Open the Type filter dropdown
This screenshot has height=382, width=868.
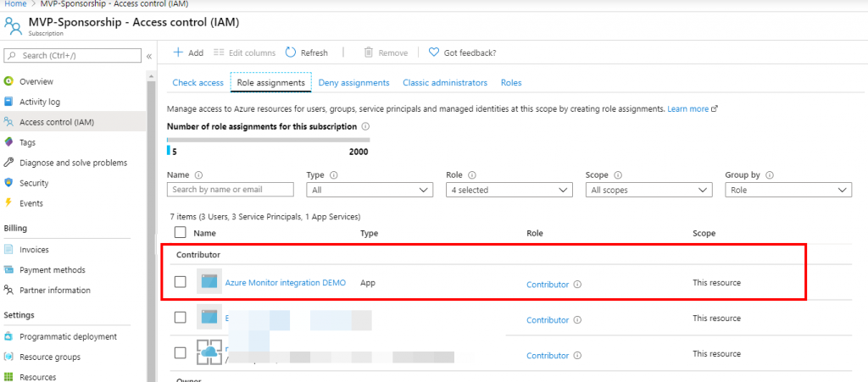(370, 190)
